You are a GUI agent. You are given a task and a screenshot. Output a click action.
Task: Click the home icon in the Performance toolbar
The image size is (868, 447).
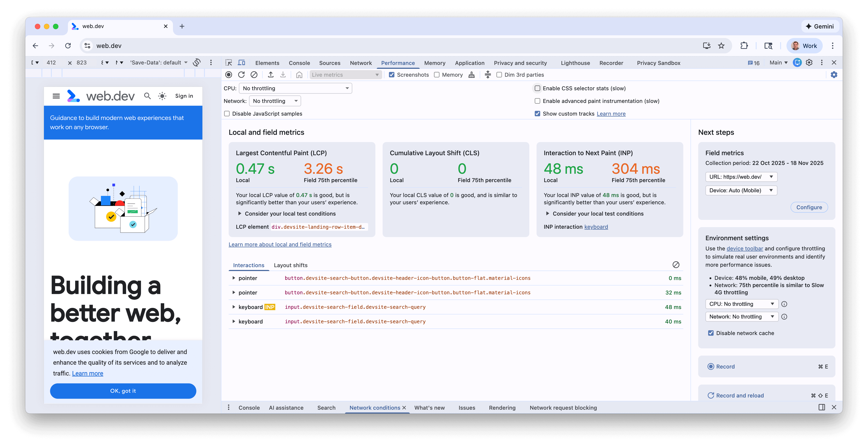point(299,75)
